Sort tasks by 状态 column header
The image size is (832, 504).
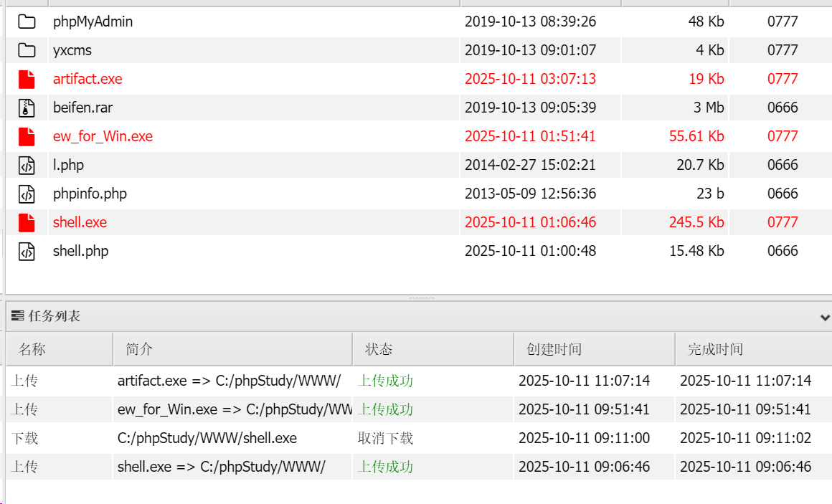[x=379, y=349]
